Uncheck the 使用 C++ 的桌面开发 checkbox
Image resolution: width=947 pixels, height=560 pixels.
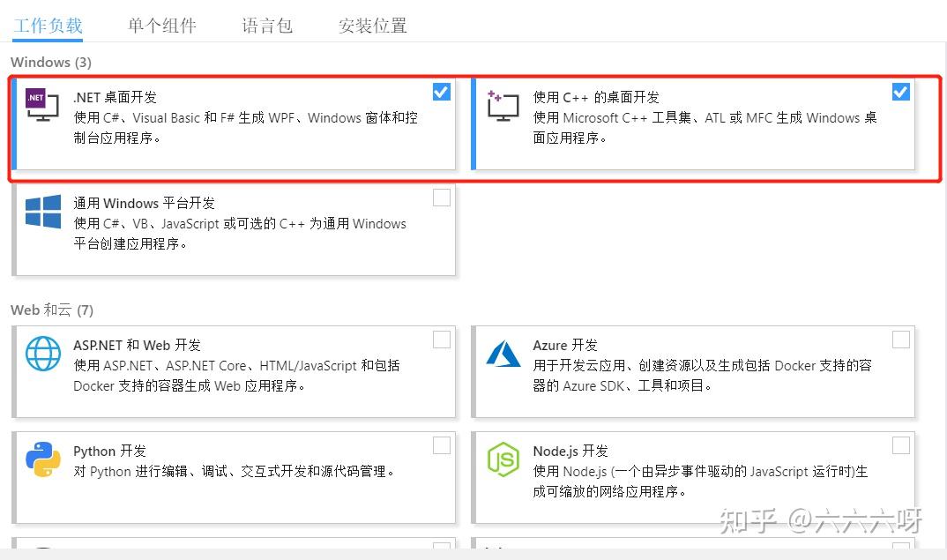pos(900,92)
